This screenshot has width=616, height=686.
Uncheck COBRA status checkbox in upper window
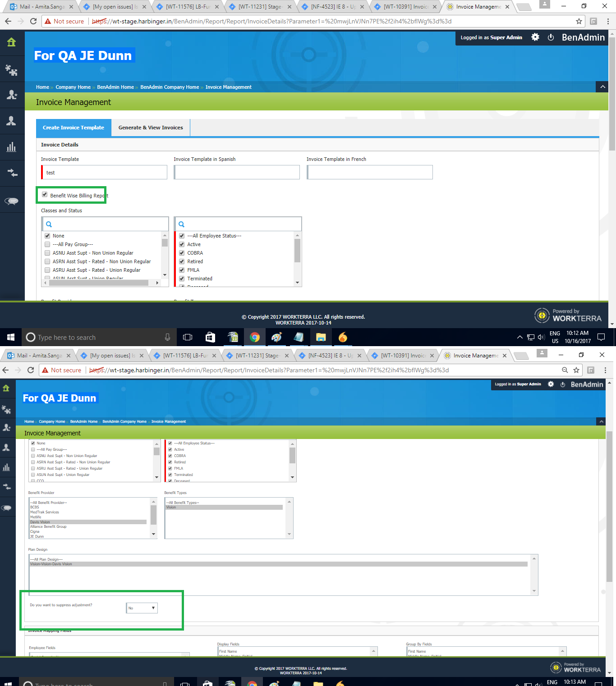tap(182, 253)
